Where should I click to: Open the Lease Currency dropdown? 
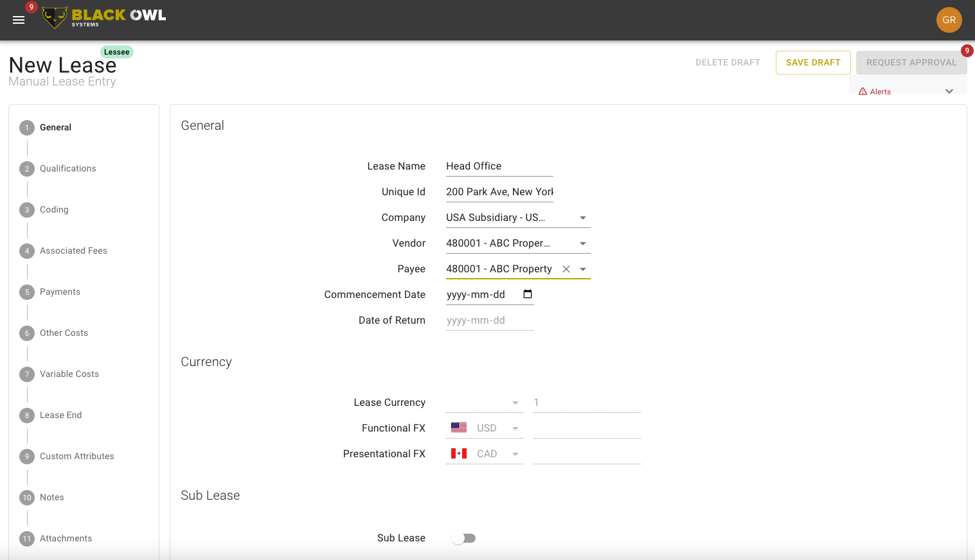pos(485,403)
